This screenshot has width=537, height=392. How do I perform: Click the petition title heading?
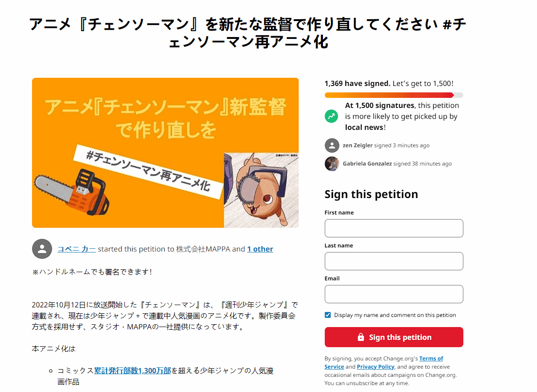point(248,33)
